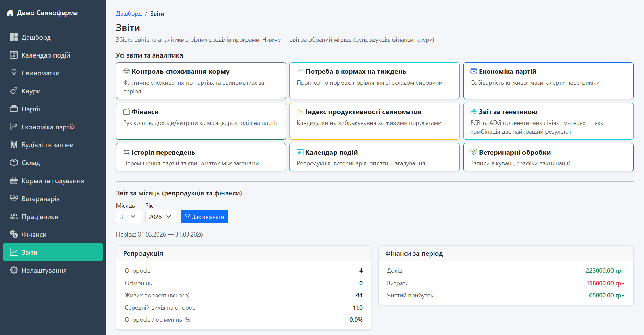The height and width of the screenshot is (335, 644).
Task: Go to Корми та годування menu item
Action: pyautogui.click(x=52, y=181)
